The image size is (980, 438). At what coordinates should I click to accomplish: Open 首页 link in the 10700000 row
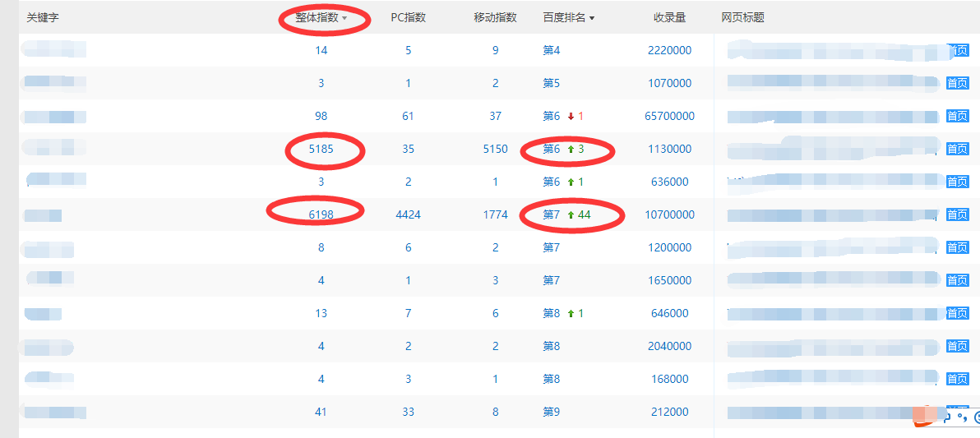click(958, 215)
